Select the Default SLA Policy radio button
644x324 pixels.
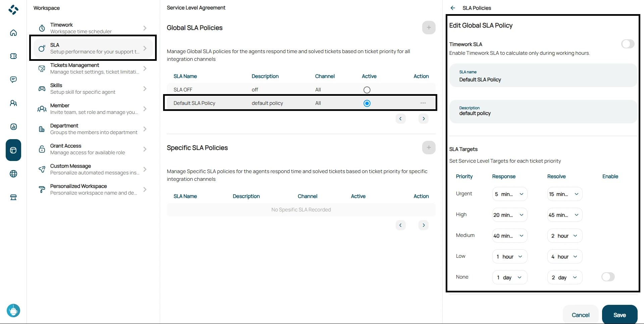[367, 104]
